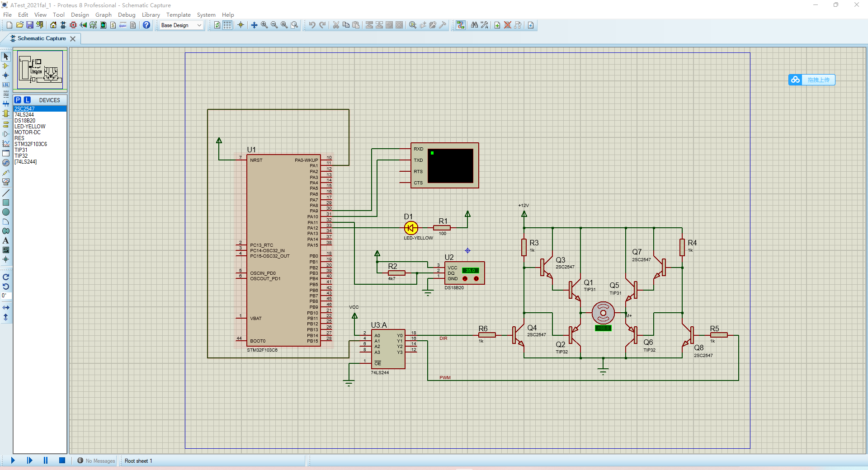Viewport: 868px width, 470px height.
Task: Rotate clockwise with sidebar arrow icon
Action: coord(6,277)
